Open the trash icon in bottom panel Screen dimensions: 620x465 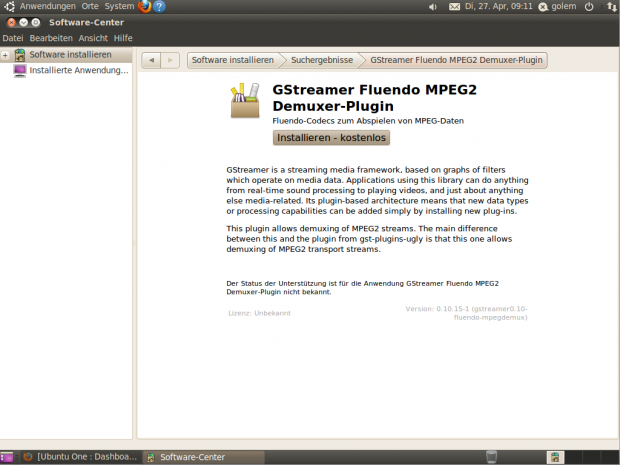coord(491,457)
